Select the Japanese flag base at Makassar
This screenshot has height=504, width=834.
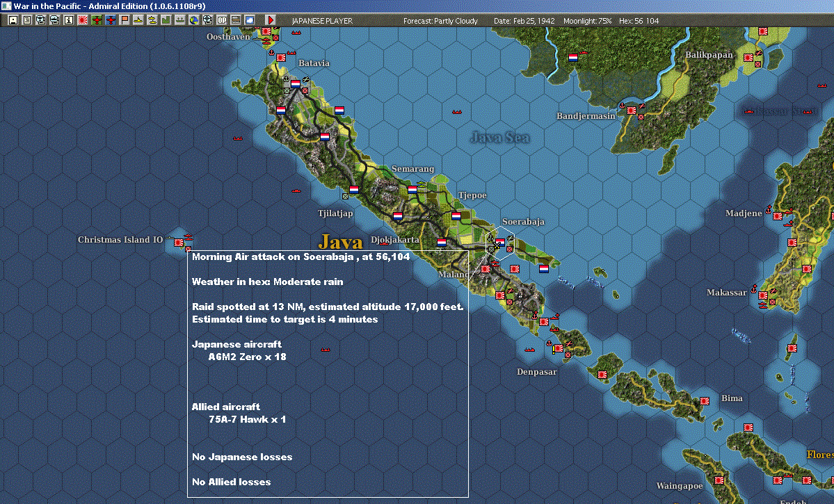tap(763, 295)
